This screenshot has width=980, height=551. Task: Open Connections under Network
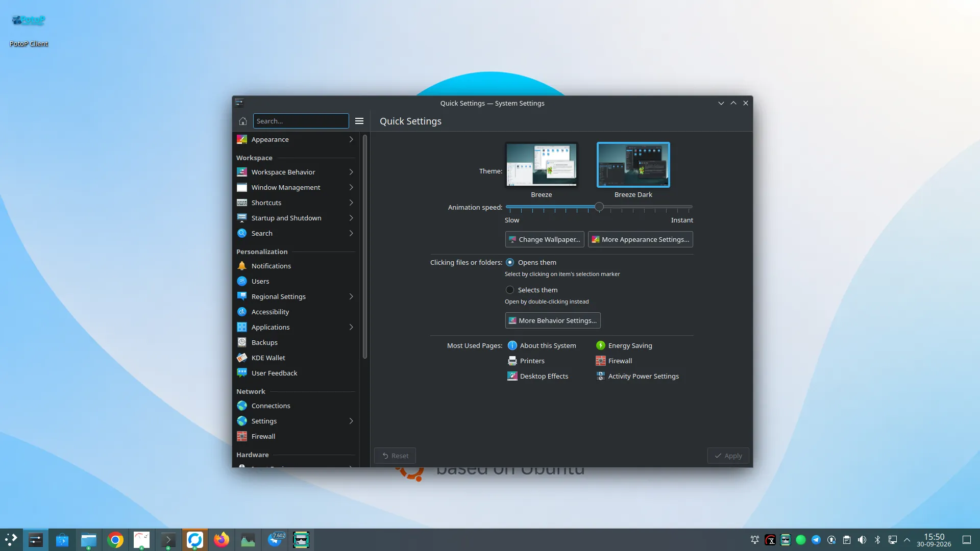[296, 406]
